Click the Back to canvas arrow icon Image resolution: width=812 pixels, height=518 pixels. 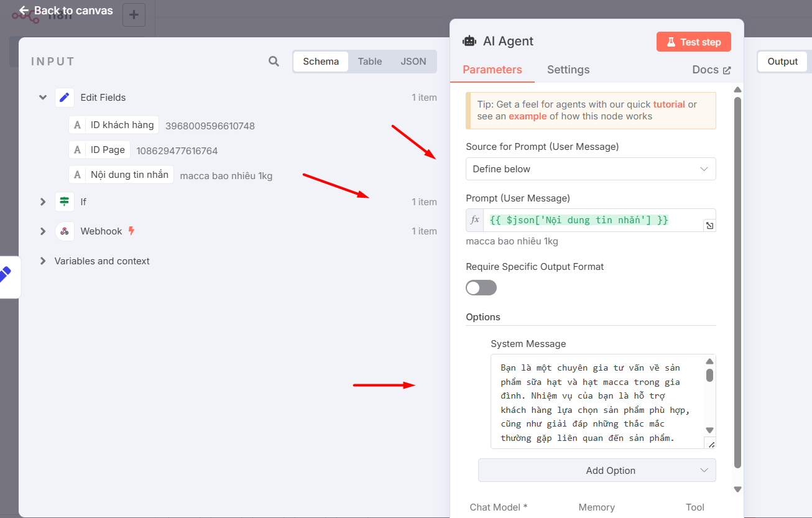point(24,11)
